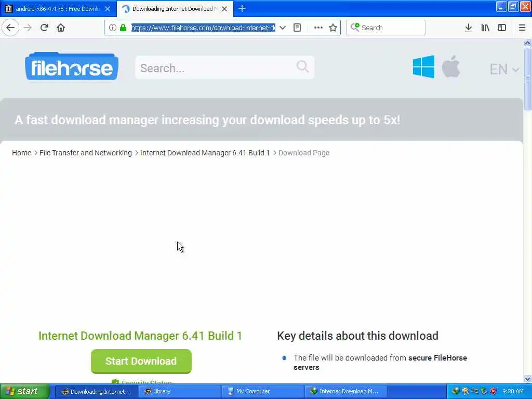Select the Downloading Internet Download tab

point(175,9)
